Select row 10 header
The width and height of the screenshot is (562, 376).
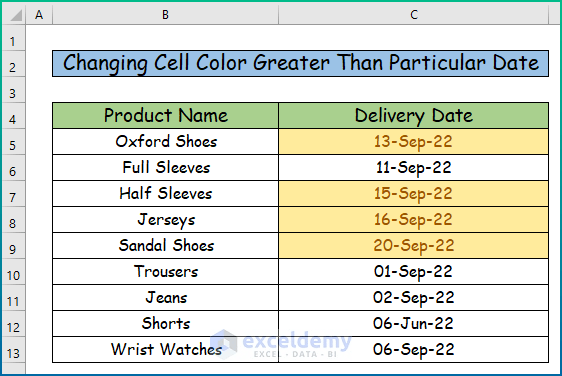14,272
